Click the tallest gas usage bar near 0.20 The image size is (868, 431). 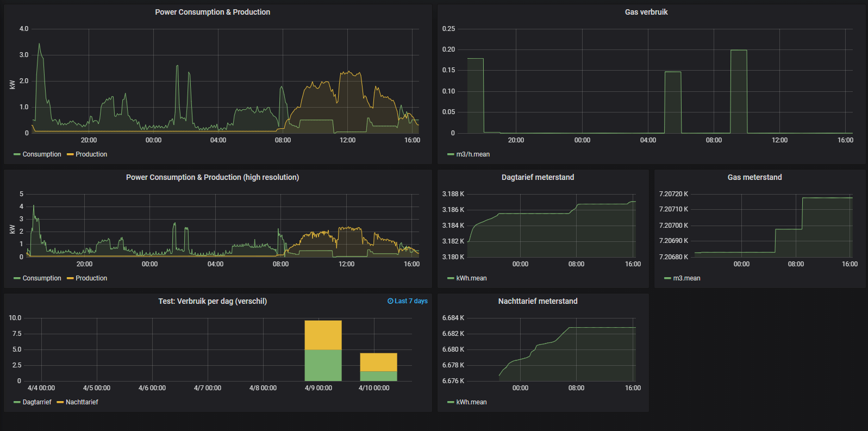[x=739, y=91]
